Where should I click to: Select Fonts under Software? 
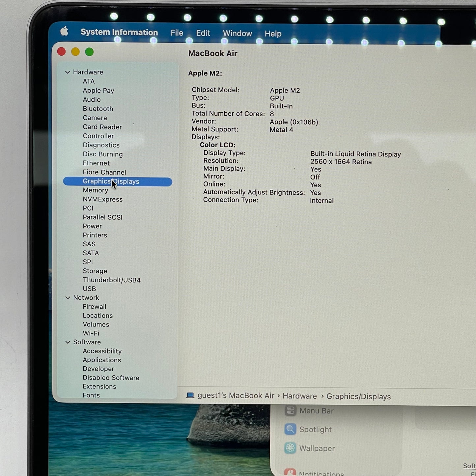(91, 395)
